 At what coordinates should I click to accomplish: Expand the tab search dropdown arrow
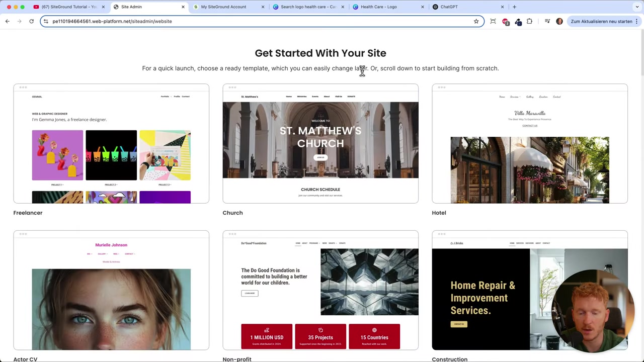pyautogui.click(x=636, y=7)
